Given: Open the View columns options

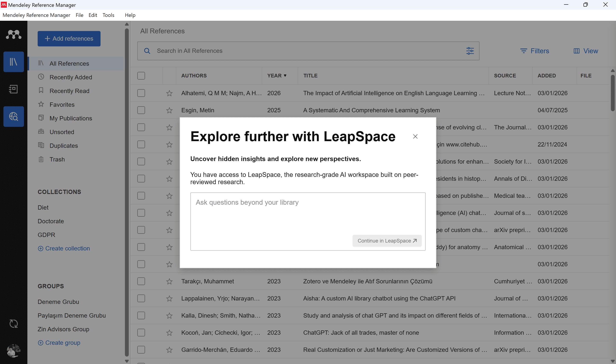Looking at the screenshot, I should 586,51.
